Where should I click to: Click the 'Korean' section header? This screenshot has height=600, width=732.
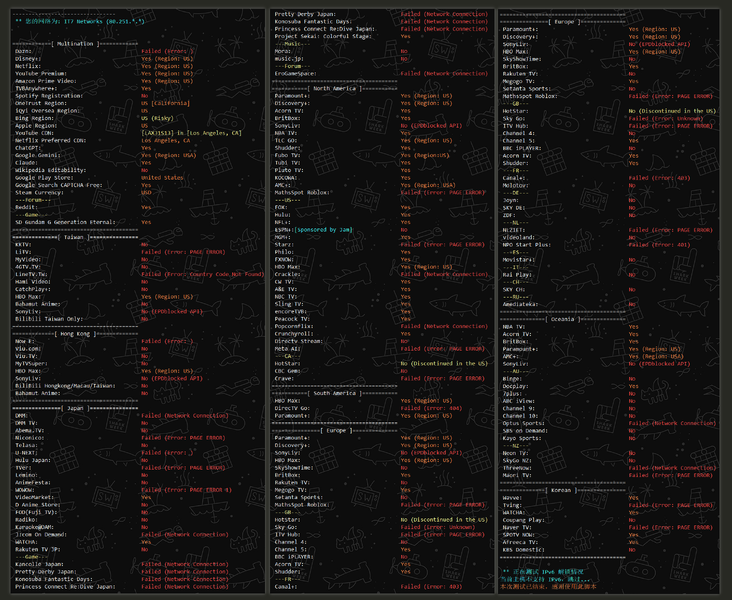(x=561, y=490)
